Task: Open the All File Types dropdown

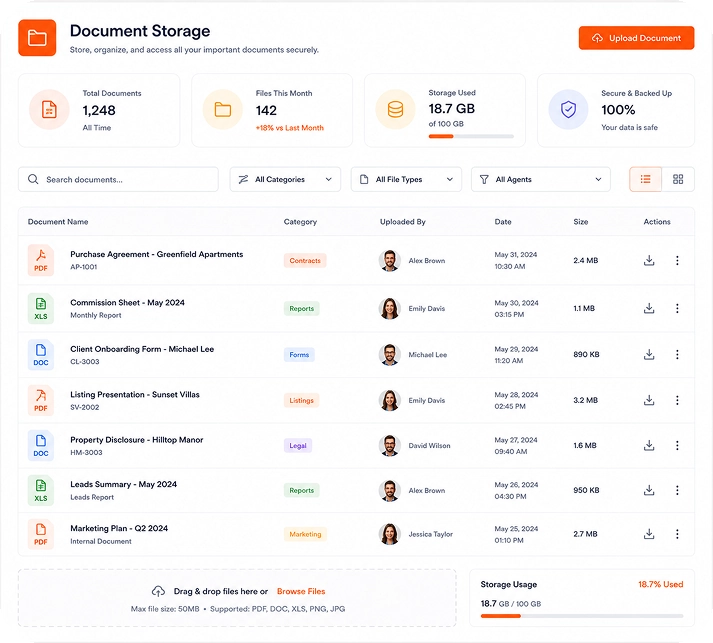Action: pyautogui.click(x=406, y=179)
